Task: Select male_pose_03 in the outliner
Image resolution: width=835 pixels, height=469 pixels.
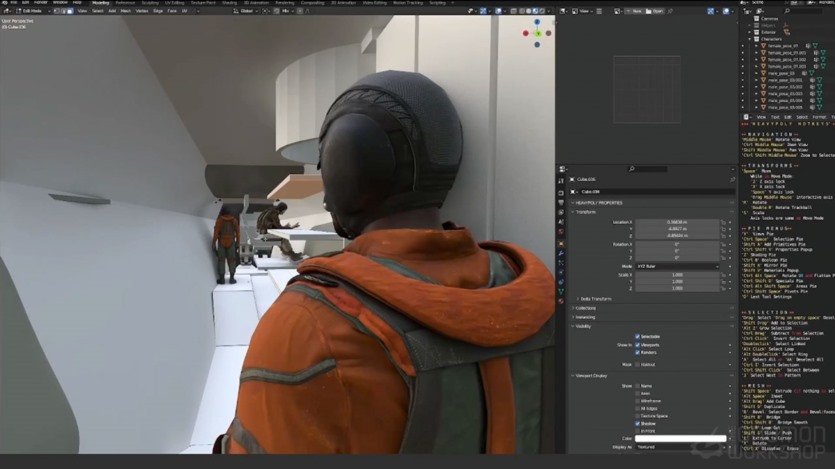Action: [x=781, y=73]
